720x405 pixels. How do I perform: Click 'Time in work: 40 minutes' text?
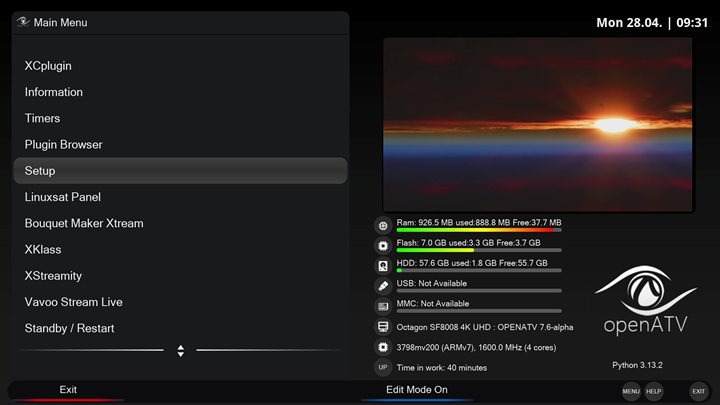[x=442, y=367]
